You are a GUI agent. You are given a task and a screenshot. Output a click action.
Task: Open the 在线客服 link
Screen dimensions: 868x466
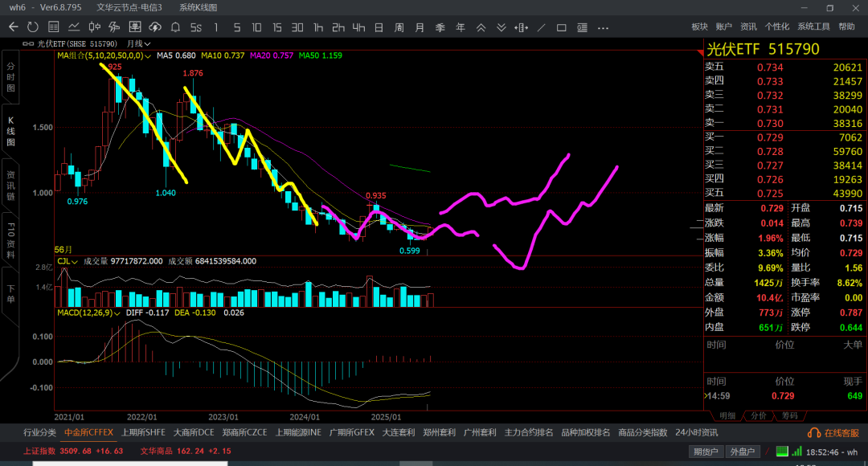[842, 433]
